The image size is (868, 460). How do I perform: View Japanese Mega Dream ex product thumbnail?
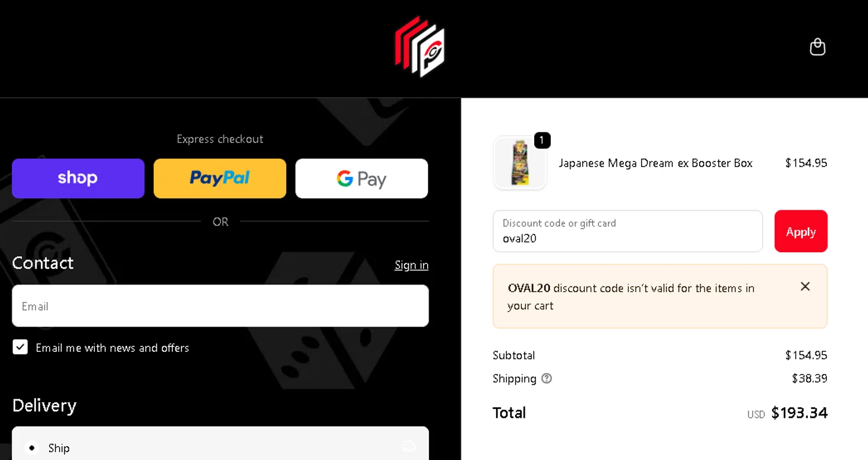click(x=520, y=163)
